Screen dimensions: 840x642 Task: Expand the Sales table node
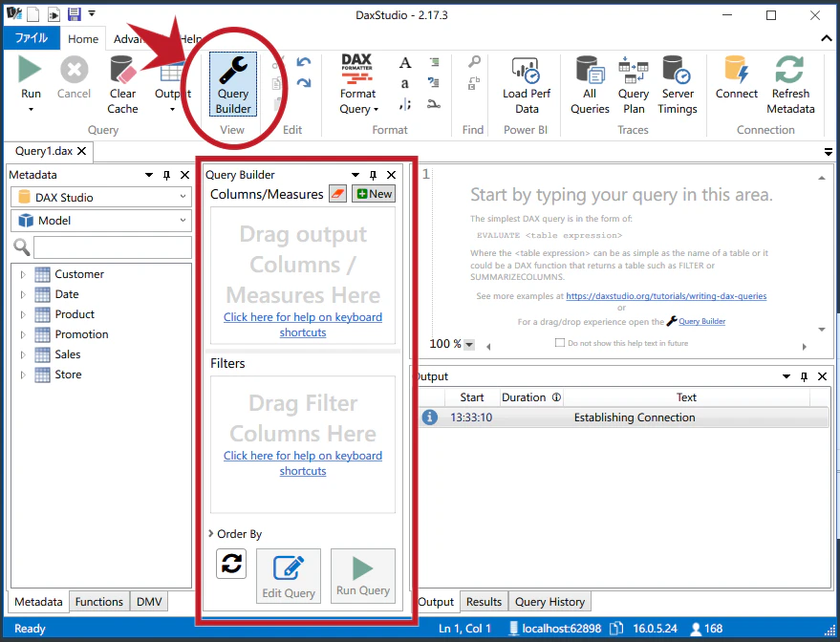point(23,355)
